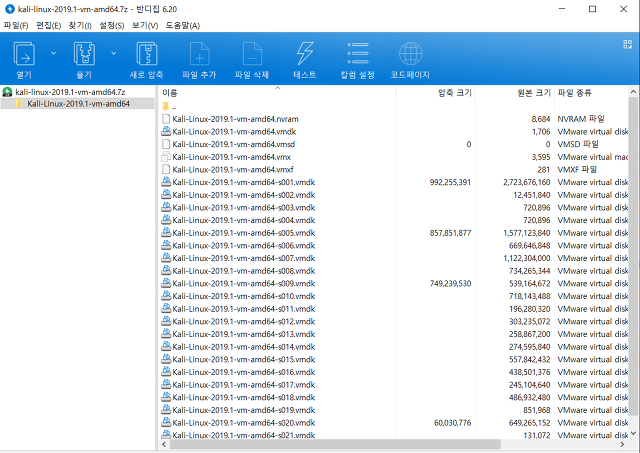Click the vmx file icon

pos(166,157)
